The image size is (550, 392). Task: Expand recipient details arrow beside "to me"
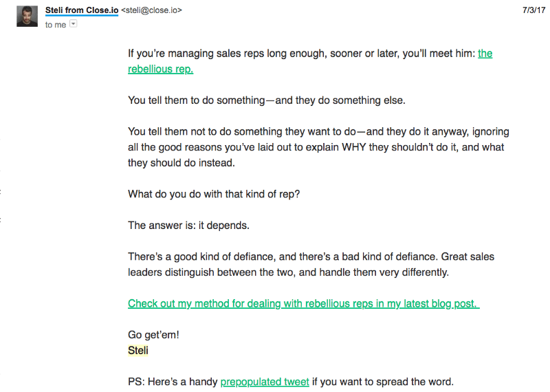point(74,23)
